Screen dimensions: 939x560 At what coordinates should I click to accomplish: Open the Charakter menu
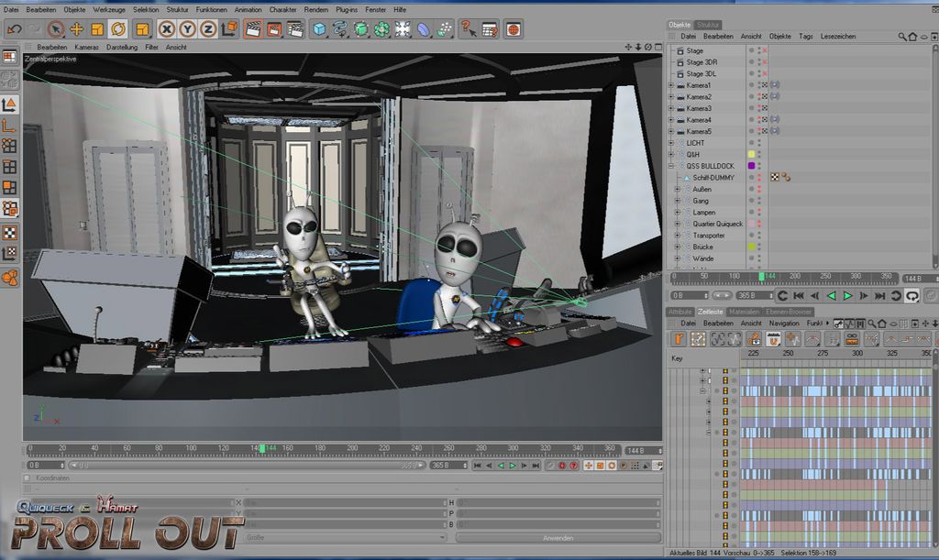pyautogui.click(x=282, y=9)
